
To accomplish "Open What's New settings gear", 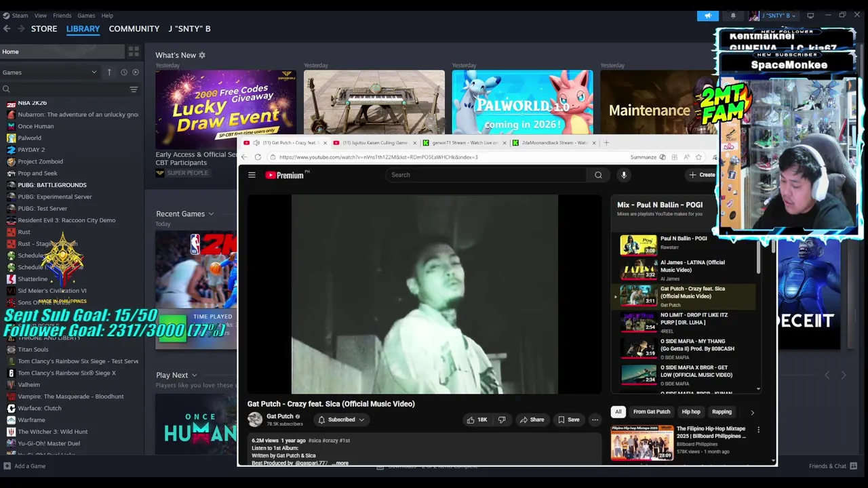I will pos(201,56).
